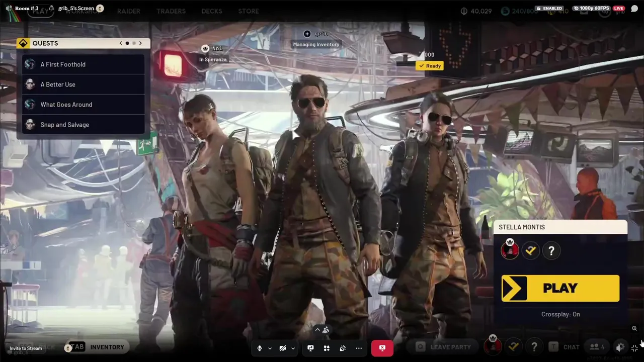Click the 40,029 coin balance
The image size is (644, 362).
(476, 11)
